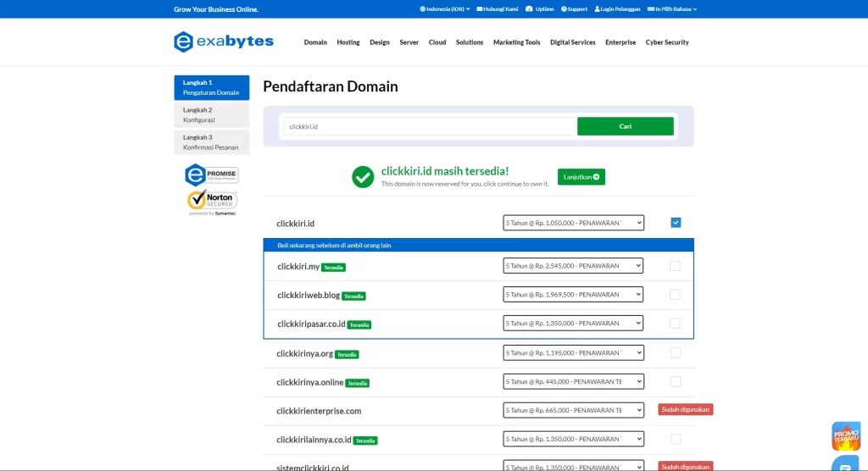Click the clickkiriweb.blog domain name
This screenshot has width=868, height=471.
point(309,295)
